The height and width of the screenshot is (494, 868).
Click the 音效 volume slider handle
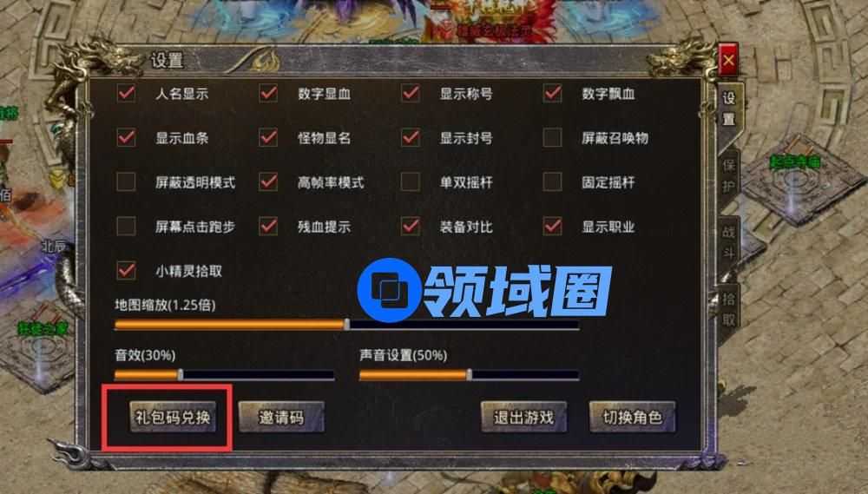point(180,375)
